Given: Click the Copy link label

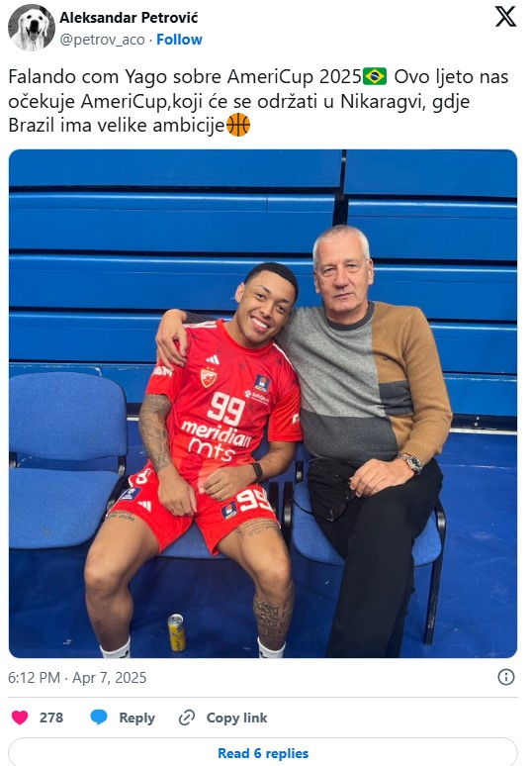Looking at the screenshot, I should (x=236, y=718).
